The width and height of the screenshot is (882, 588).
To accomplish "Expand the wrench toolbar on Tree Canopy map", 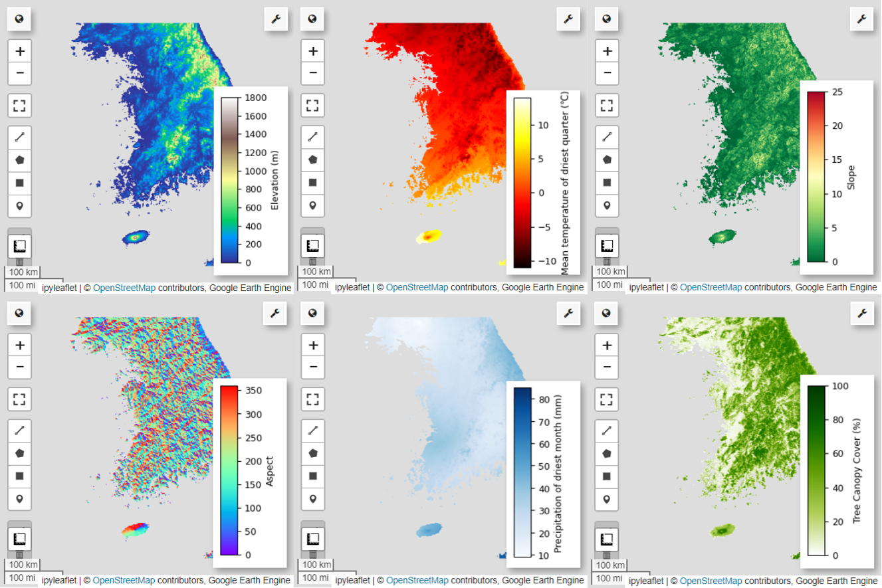I will pyautogui.click(x=862, y=313).
